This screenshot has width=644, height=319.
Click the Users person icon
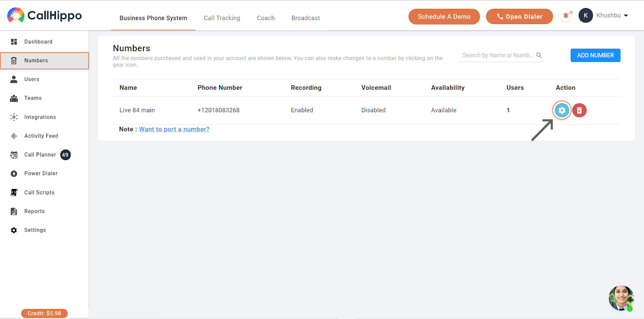click(x=14, y=79)
